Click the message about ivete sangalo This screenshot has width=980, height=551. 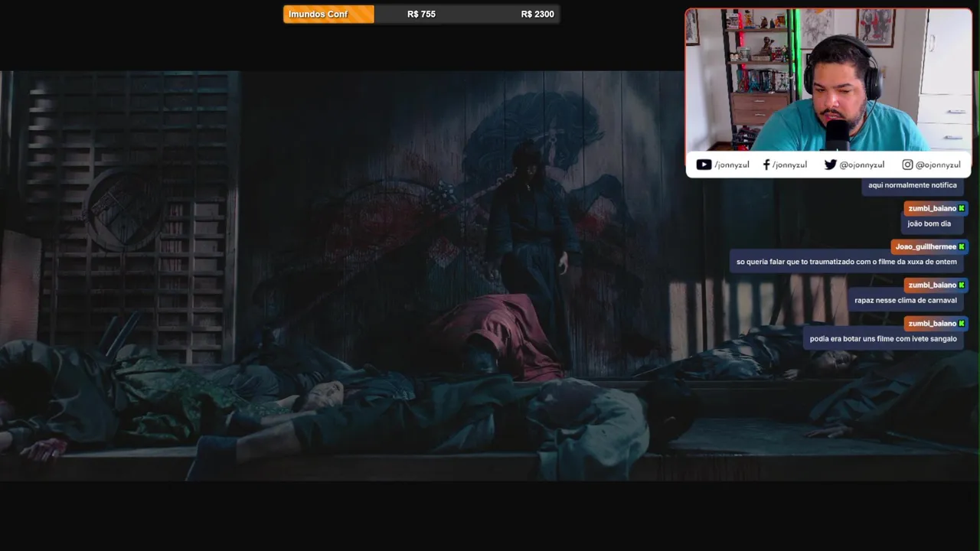883,338
